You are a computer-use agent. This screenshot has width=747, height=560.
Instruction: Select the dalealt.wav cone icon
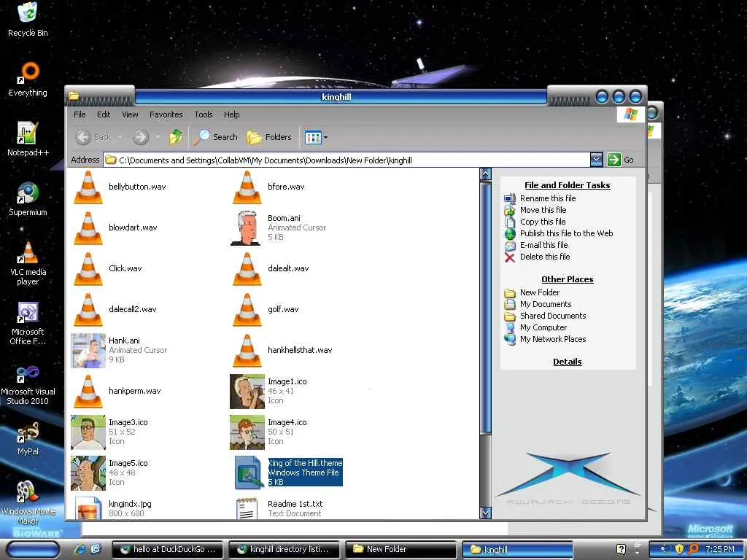pyautogui.click(x=247, y=269)
